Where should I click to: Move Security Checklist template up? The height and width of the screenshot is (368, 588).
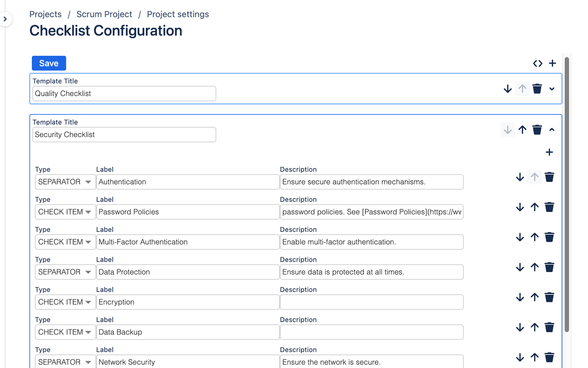click(522, 130)
